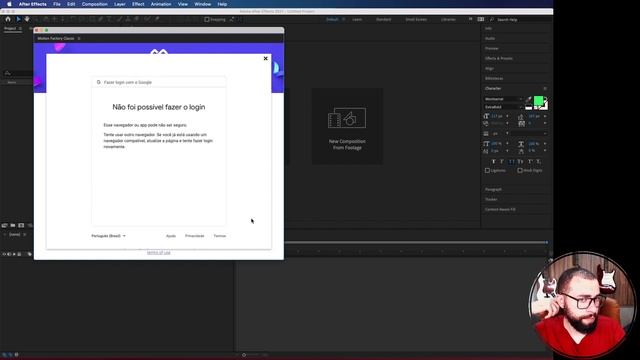Click the Project panel search field
The width and height of the screenshot is (640, 360).
[x=18, y=73]
